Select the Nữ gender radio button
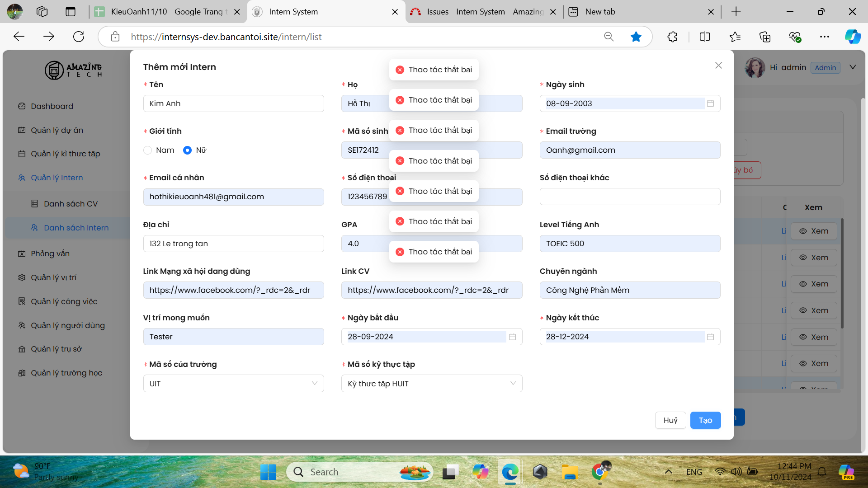Viewport: 868px width, 488px height. 187,150
